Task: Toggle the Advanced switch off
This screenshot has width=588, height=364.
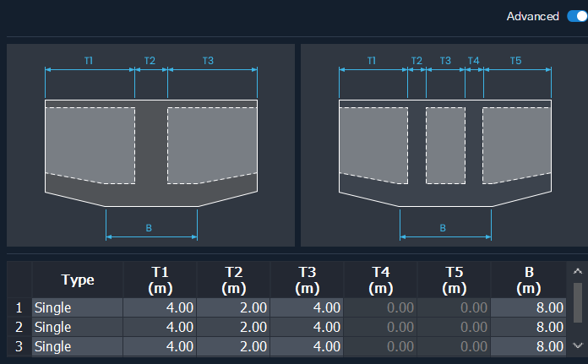Action: point(578,16)
